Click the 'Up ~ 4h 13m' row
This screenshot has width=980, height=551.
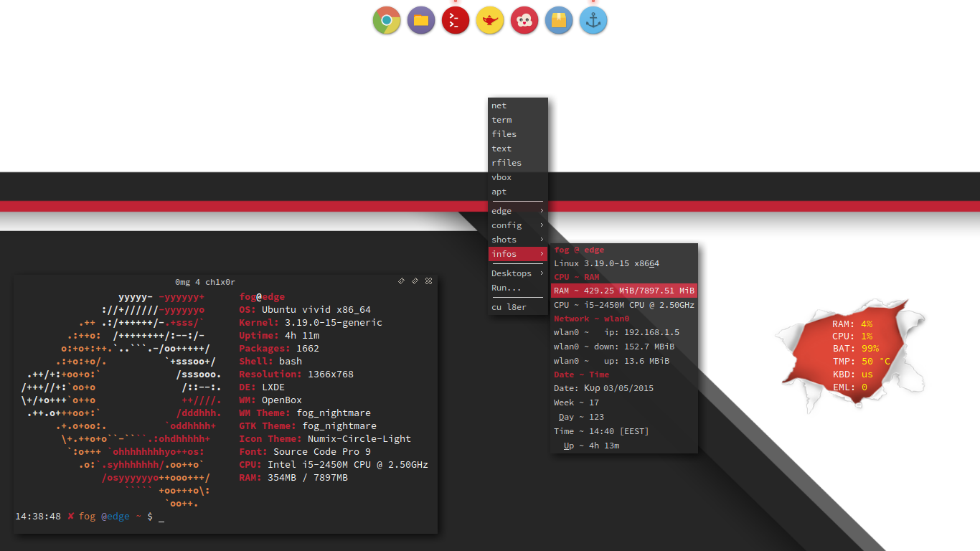click(x=624, y=446)
